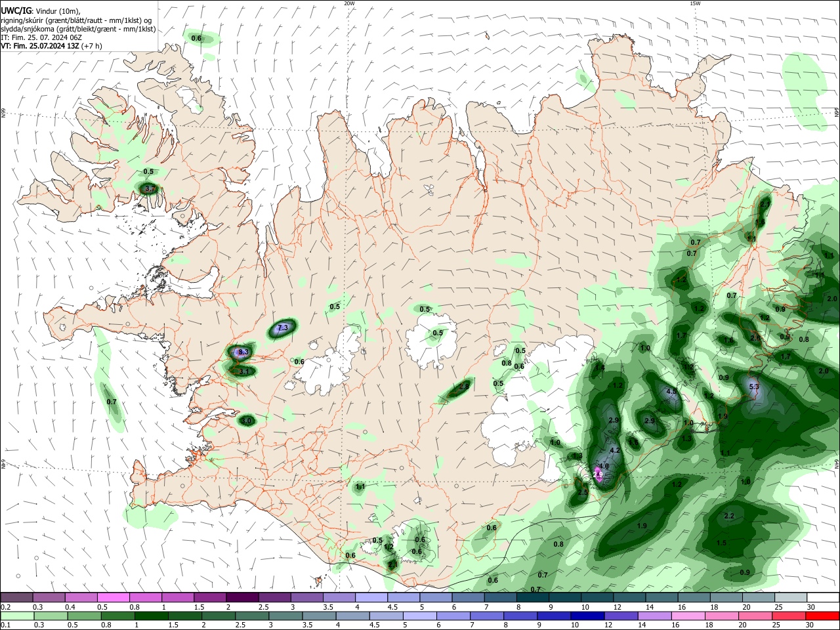The height and width of the screenshot is (630, 840).
Task: Click the 1.4 precipitation value on the map
Action: click(x=599, y=368)
